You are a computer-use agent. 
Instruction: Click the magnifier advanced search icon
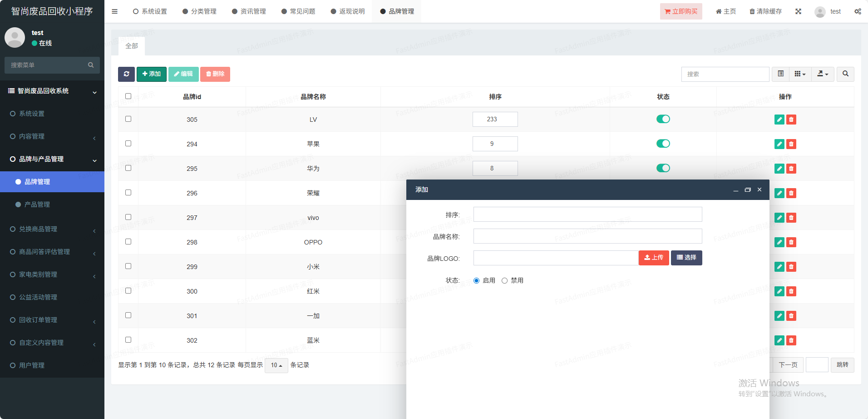point(845,74)
